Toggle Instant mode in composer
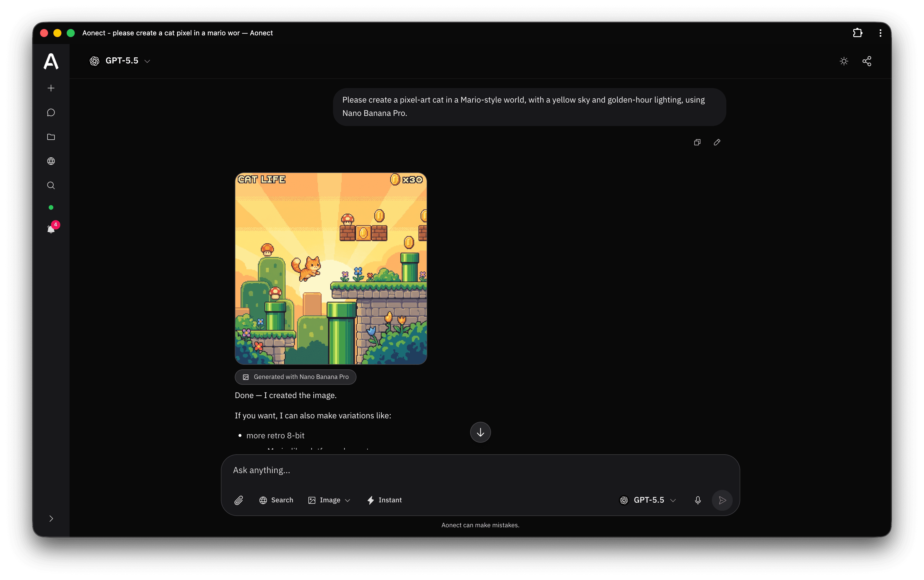The width and height of the screenshot is (924, 580). point(385,500)
